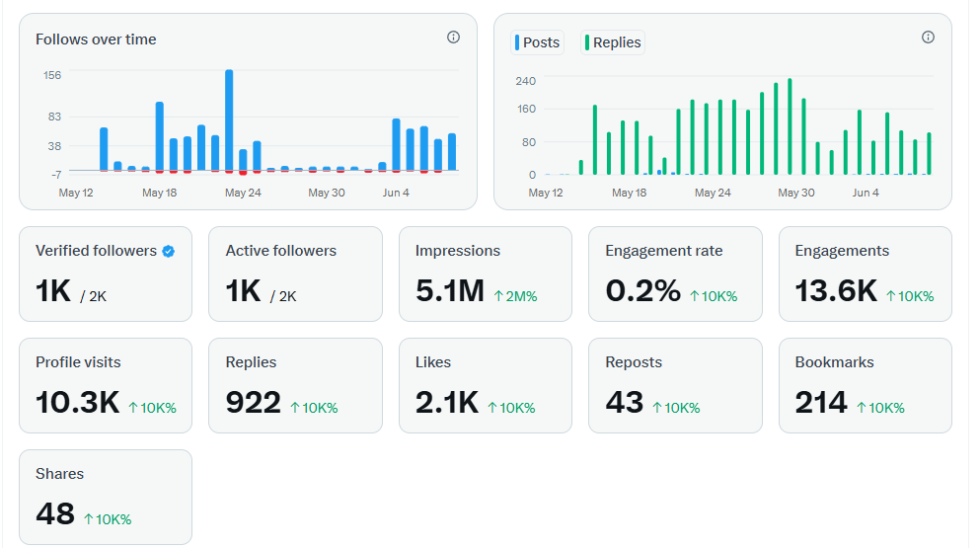Select the Shares 48 metric card
Viewport: 980px width, 548px height.
106,497
